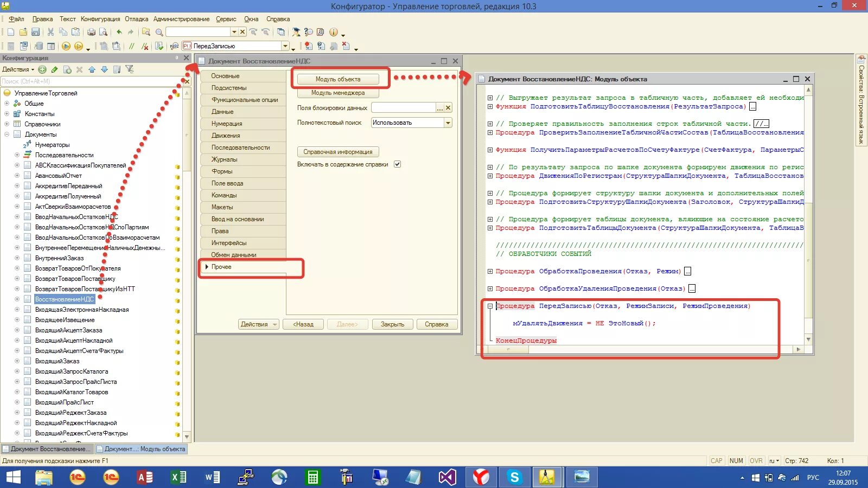This screenshot has width=868, height=488.
Task: Open the Полнотекстовый поиск Использовать dropdown
Action: click(x=448, y=123)
